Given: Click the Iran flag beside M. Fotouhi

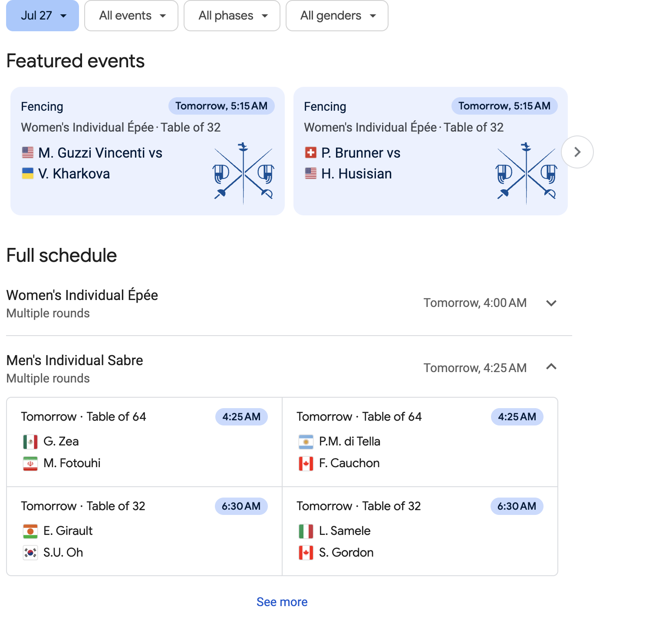Looking at the screenshot, I should click(x=30, y=463).
